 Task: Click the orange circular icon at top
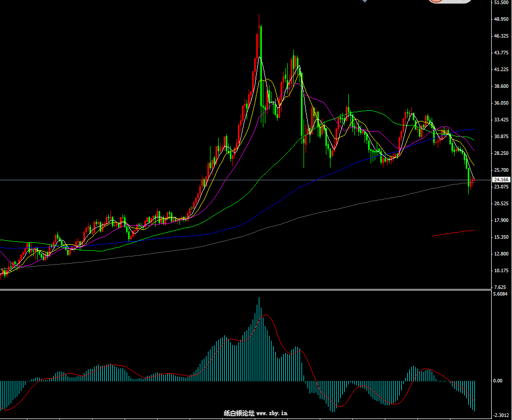435,1
